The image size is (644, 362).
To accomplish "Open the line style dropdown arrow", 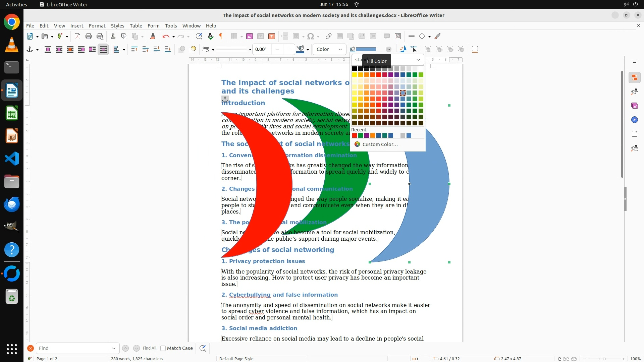I will click(x=250, y=50).
